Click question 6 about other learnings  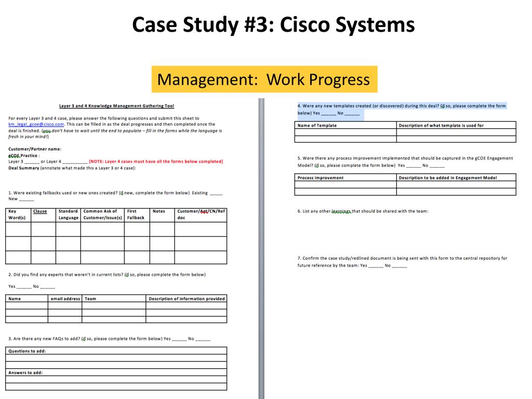[363, 211]
